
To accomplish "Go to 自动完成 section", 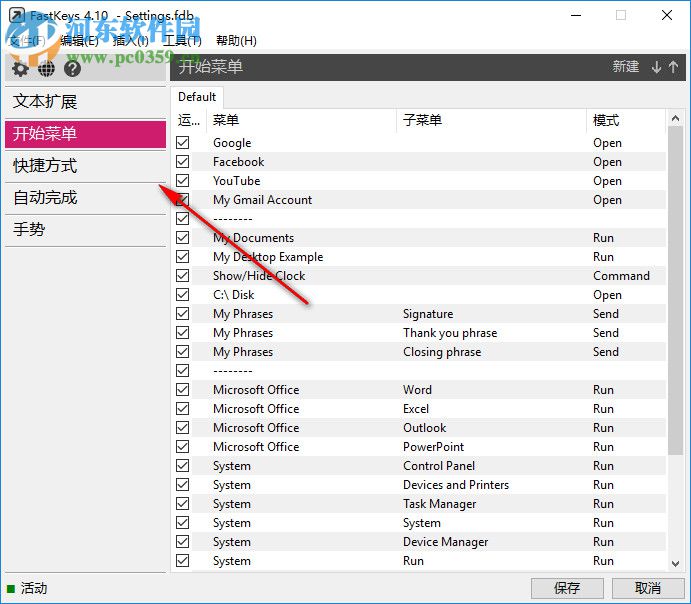I will 85,197.
